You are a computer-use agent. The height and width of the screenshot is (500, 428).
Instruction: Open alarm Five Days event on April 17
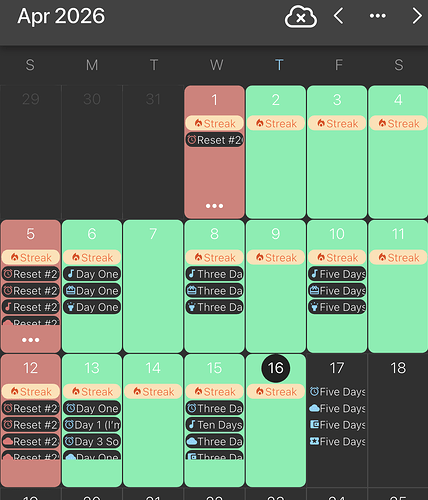point(337,392)
